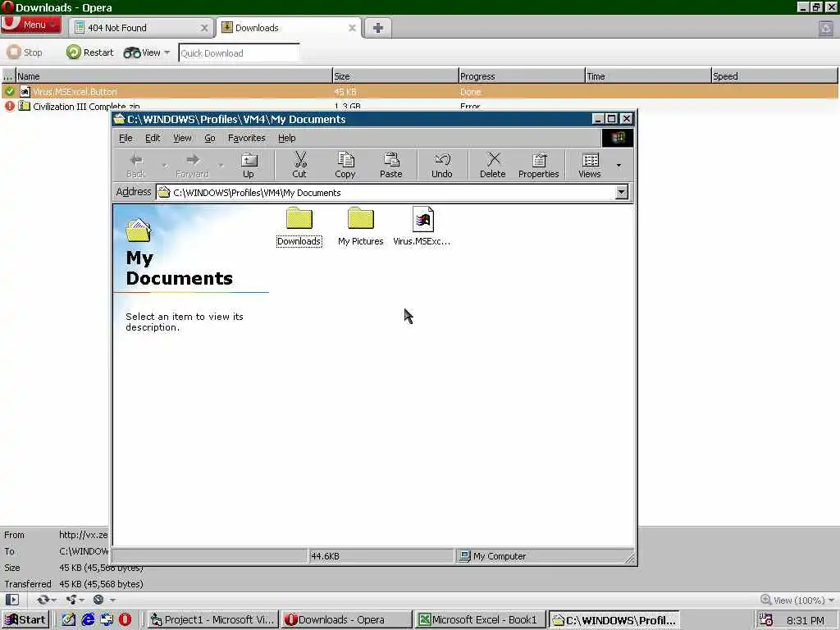Click the red error icon of Civilization III download
The image size is (840, 630).
(x=10, y=106)
